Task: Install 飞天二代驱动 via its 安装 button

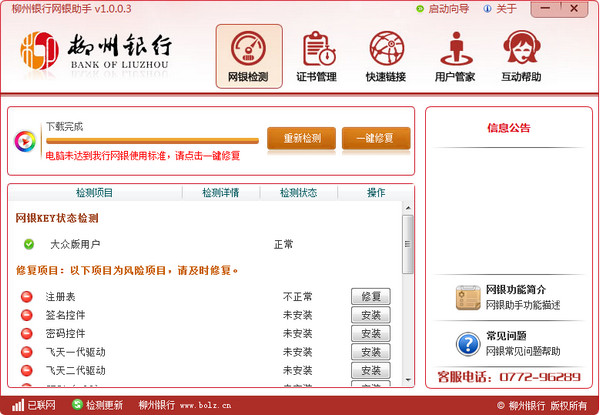Action: (371, 370)
